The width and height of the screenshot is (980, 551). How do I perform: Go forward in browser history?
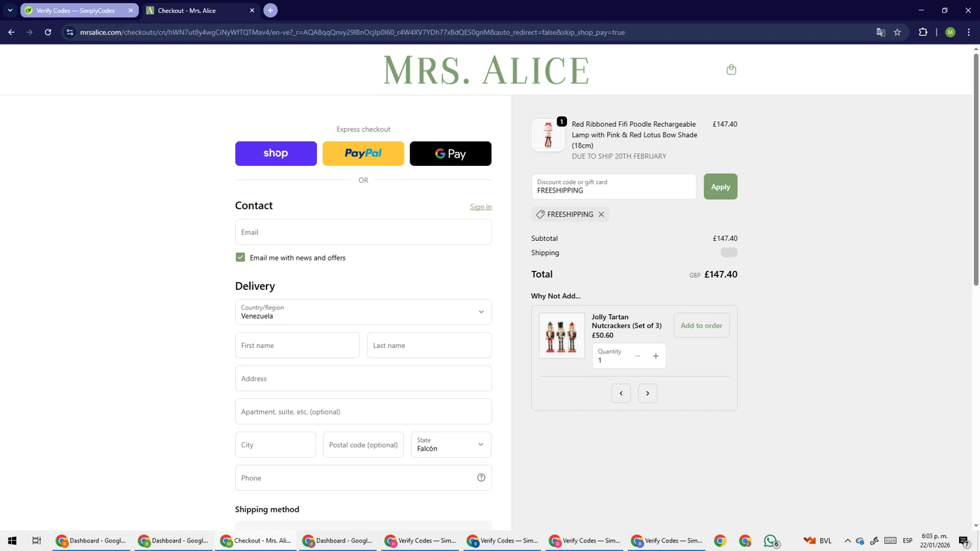pos(29,32)
